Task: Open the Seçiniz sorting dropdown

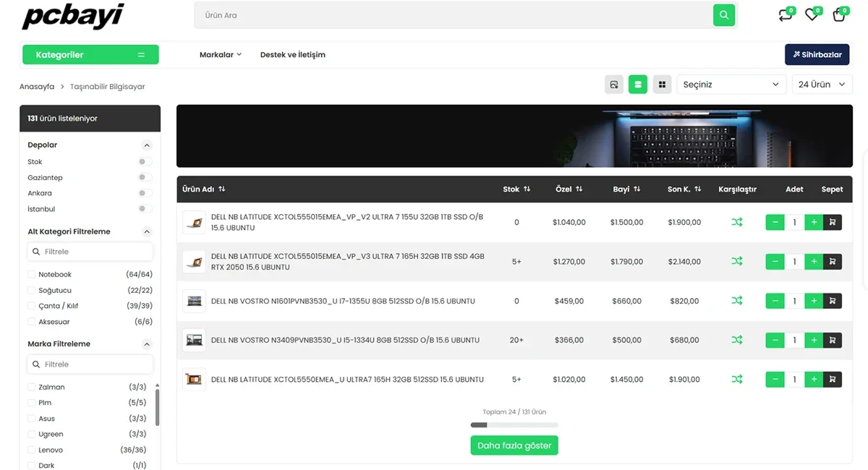Action: pyautogui.click(x=731, y=85)
